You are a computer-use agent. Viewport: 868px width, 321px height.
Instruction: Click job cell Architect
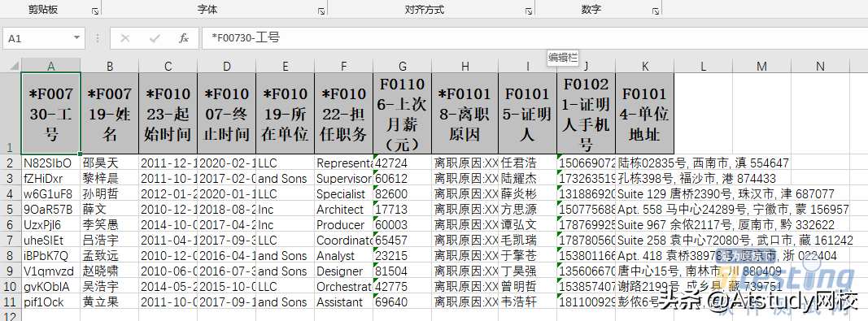344,209
